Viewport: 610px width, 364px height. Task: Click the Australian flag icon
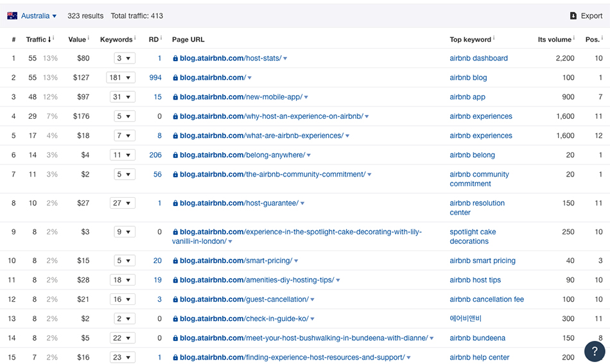(x=12, y=16)
